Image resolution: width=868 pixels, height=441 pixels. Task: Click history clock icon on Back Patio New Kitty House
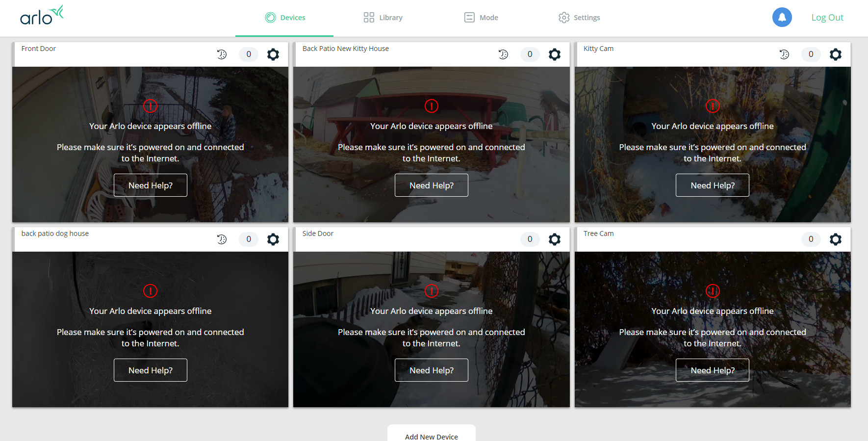(x=503, y=54)
